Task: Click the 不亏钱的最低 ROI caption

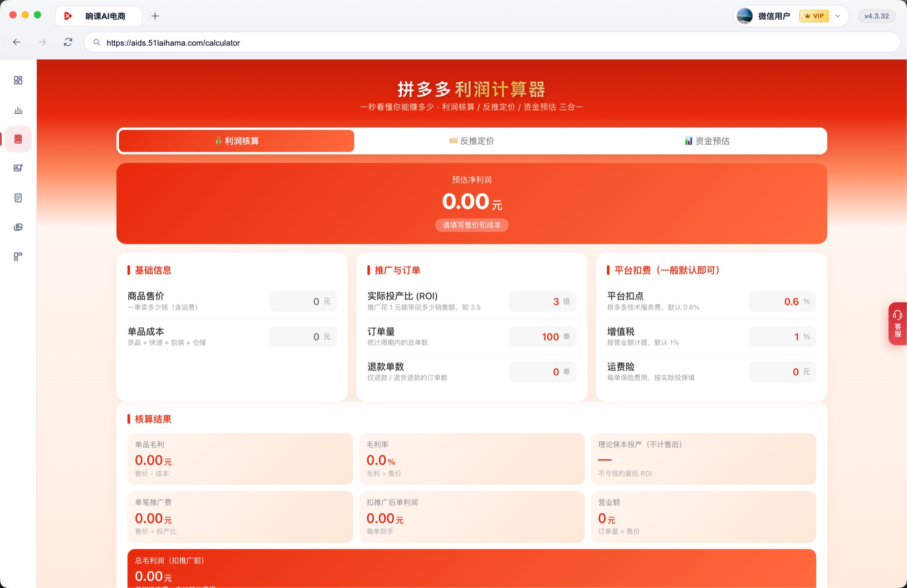Action: [x=625, y=473]
